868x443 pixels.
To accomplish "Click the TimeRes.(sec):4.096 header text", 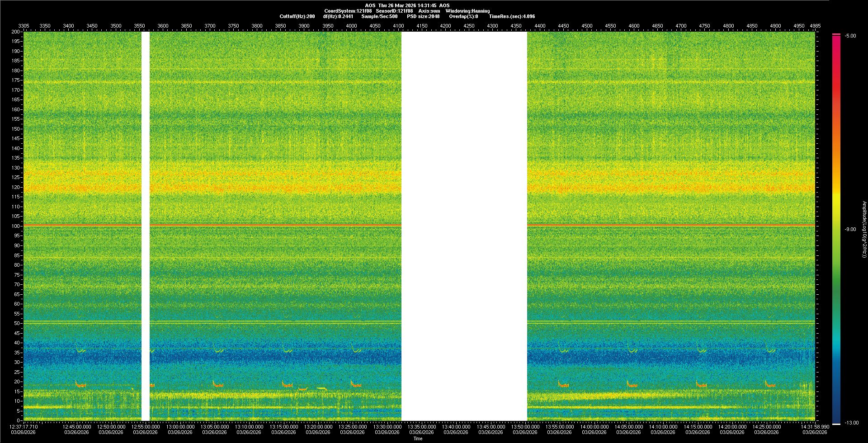I will [512, 16].
